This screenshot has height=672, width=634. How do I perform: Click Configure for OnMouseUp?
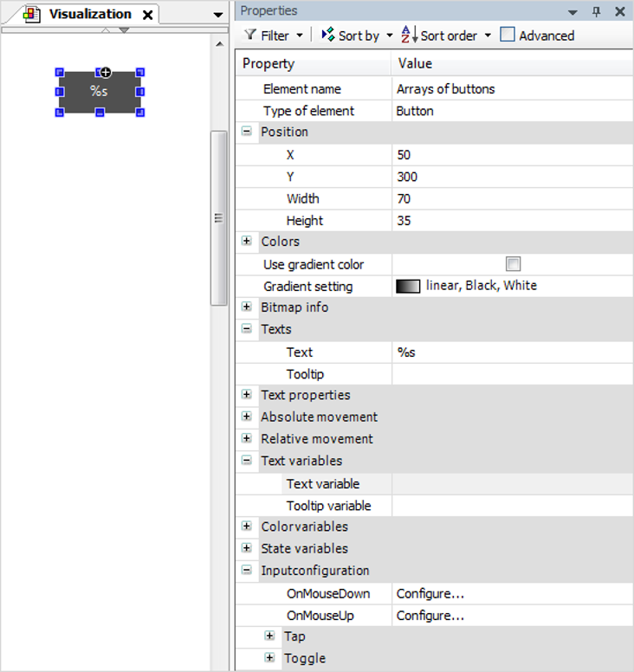[x=430, y=616]
